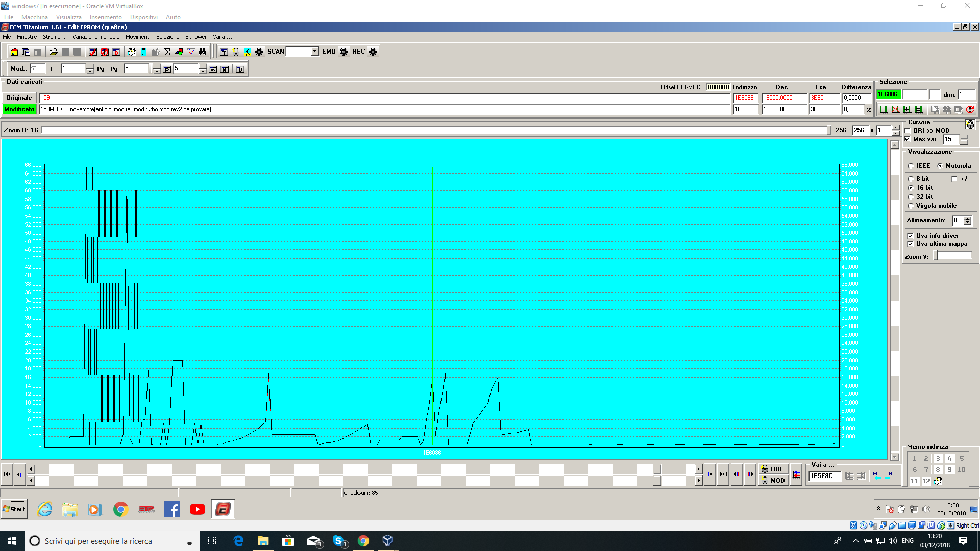The image size is (980, 551).
Task: Open the Strumenti menu
Action: [55, 37]
